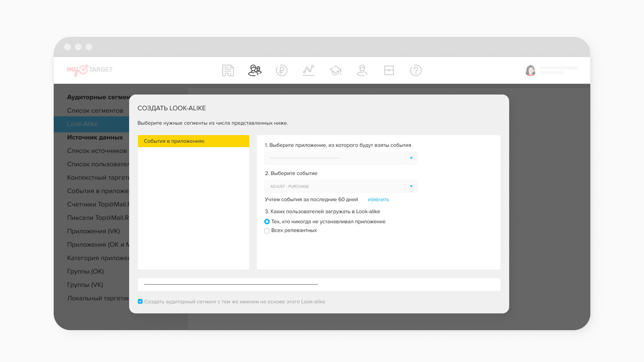Viewport: 644px width, 362px height.
Task: Open the application selection dropdown arrow
Action: 411,158
